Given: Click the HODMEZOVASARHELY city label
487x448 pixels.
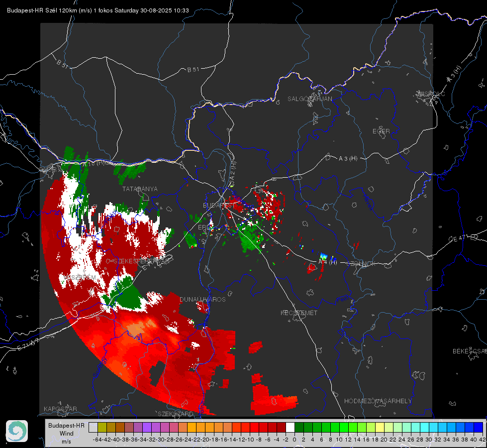Looking at the screenshot, I should tap(378, 401).
